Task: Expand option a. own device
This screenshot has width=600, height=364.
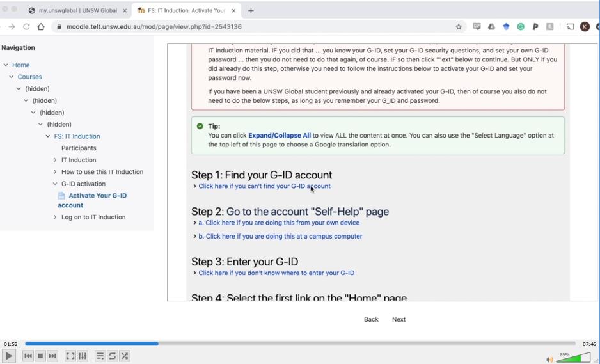Action: pyautogui.click(x=279, y=223)
